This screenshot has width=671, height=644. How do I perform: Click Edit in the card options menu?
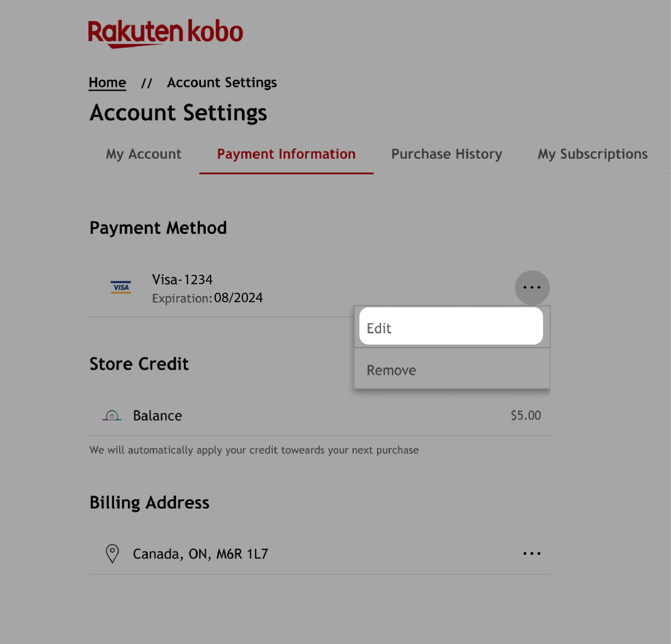click(451, 328)
